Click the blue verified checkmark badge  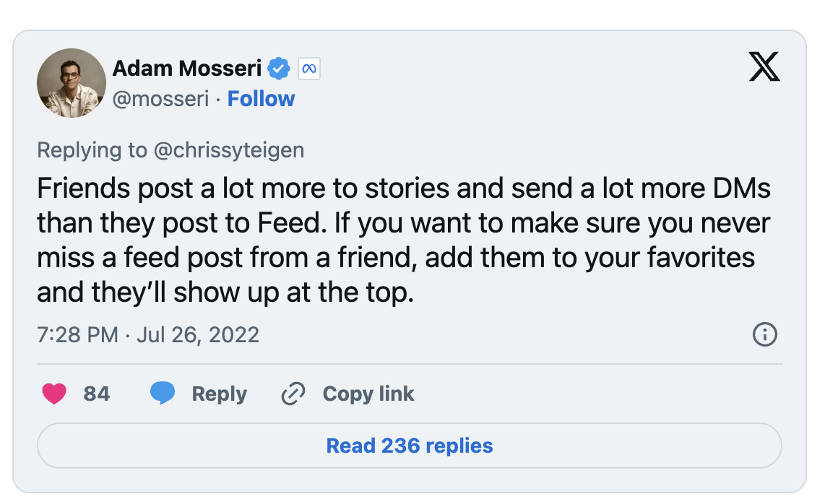(279, 69)
